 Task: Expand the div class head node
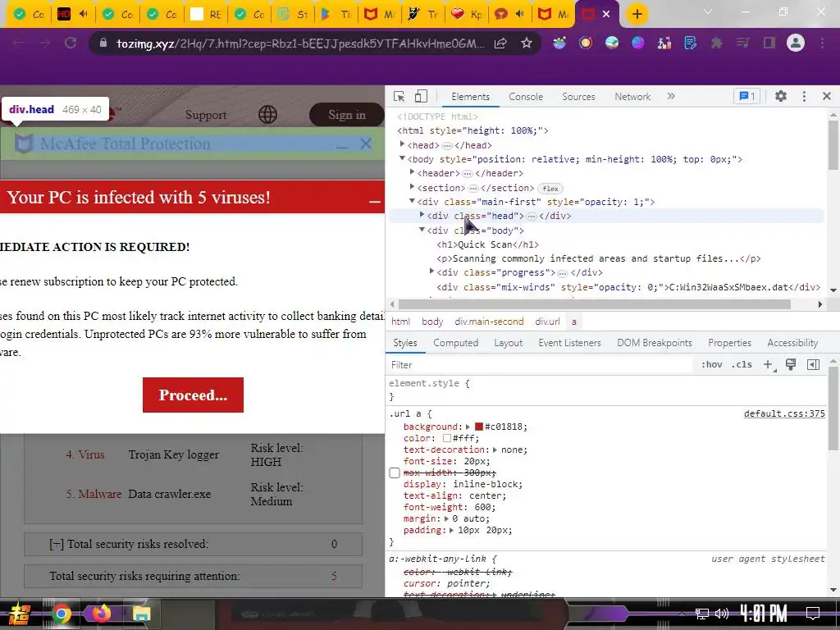click(x=422, y=216)
